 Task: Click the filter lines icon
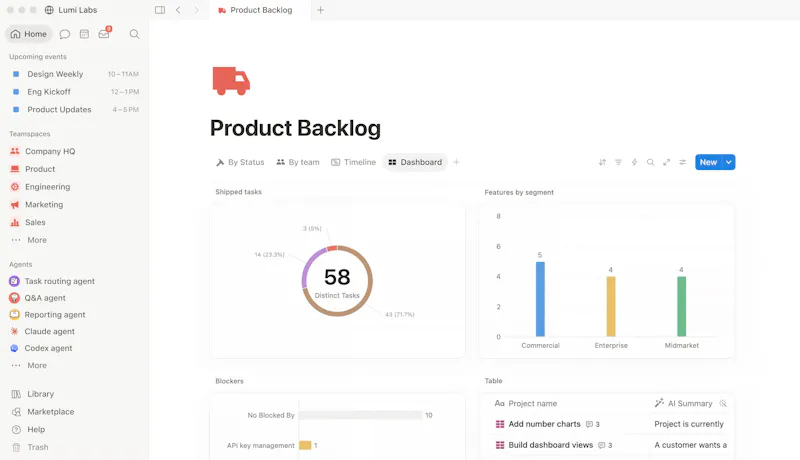(618, 162)
